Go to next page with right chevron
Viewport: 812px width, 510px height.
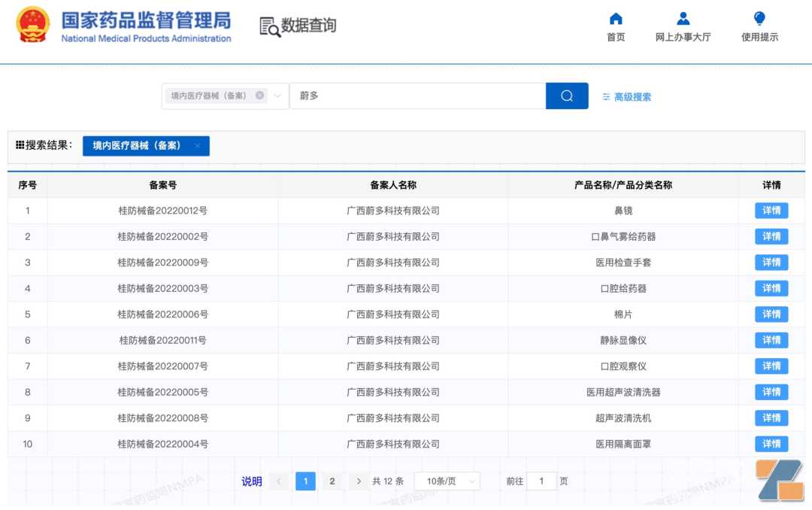pos(359,481)
